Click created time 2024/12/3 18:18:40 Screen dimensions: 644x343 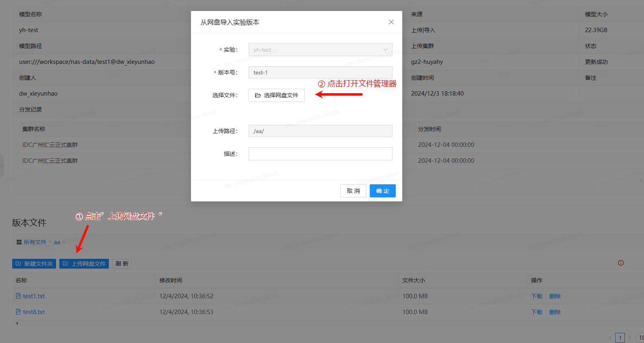437,94
